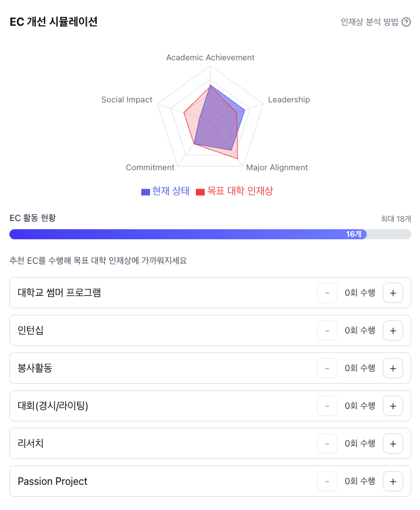The height and width of the screenshot is (510, 420).
Task: Click minus on Passion Project row
Action: click(327, 481)
